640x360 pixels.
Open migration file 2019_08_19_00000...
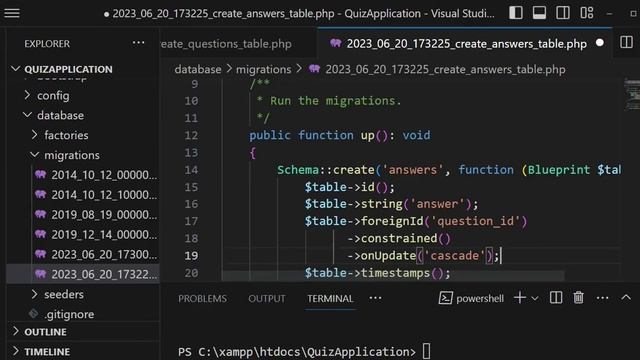(96, 215)
